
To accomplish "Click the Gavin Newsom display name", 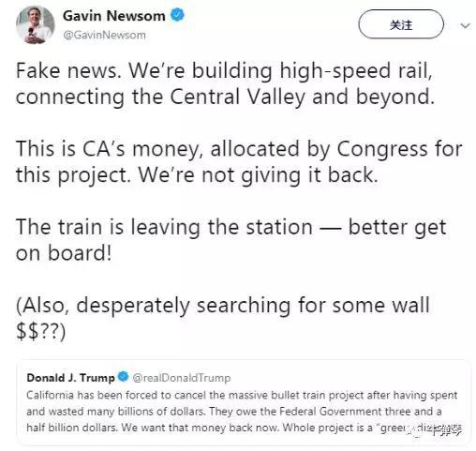I will pyautogui.click(x=114, y=16).
